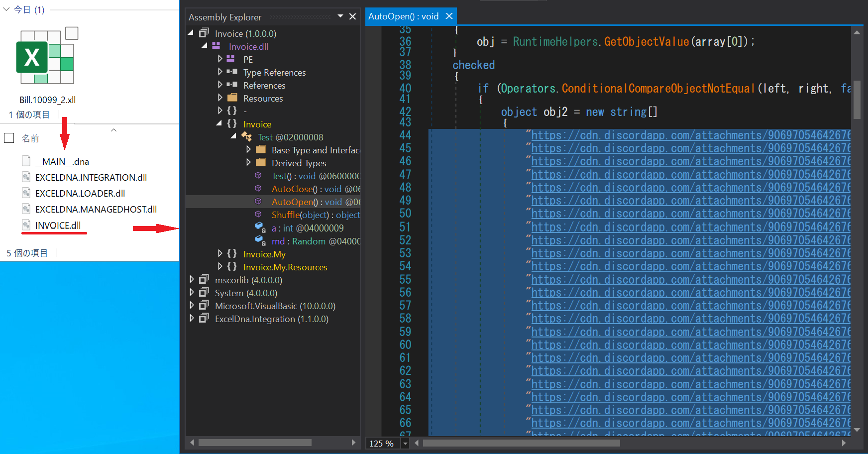Screen dimensions: 868x454
Task: Sort files by the 名前 column header
Action: click(x=30, y=138)
